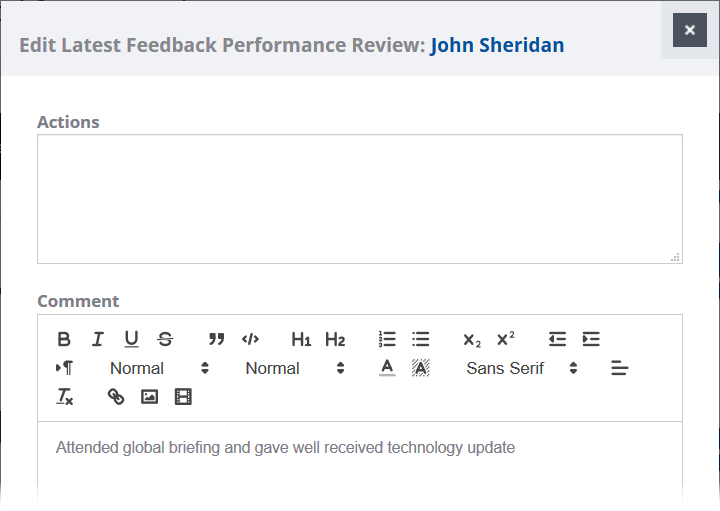Increase indent of the paragraph
Image resolution: width=720 pixels, height=511 pixels.
point(591,339)
